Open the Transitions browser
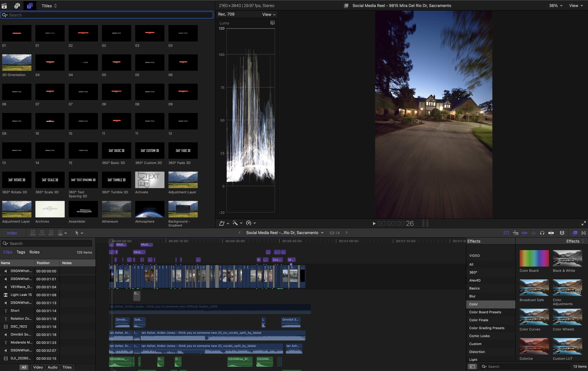 click(583, 233)
